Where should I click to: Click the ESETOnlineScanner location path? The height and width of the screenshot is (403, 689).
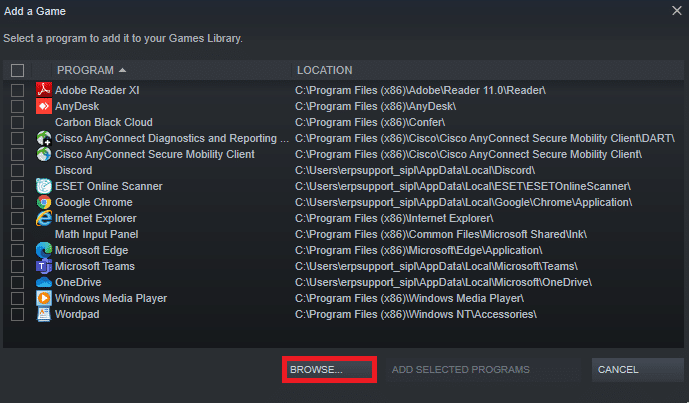point(463,186)
